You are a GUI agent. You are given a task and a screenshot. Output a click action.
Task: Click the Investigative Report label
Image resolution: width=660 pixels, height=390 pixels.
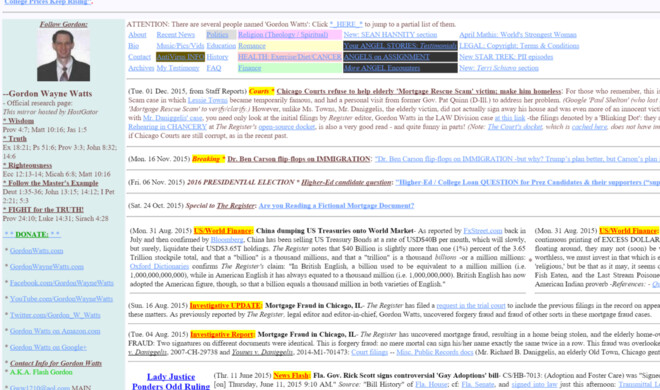(x=222, y=334)
